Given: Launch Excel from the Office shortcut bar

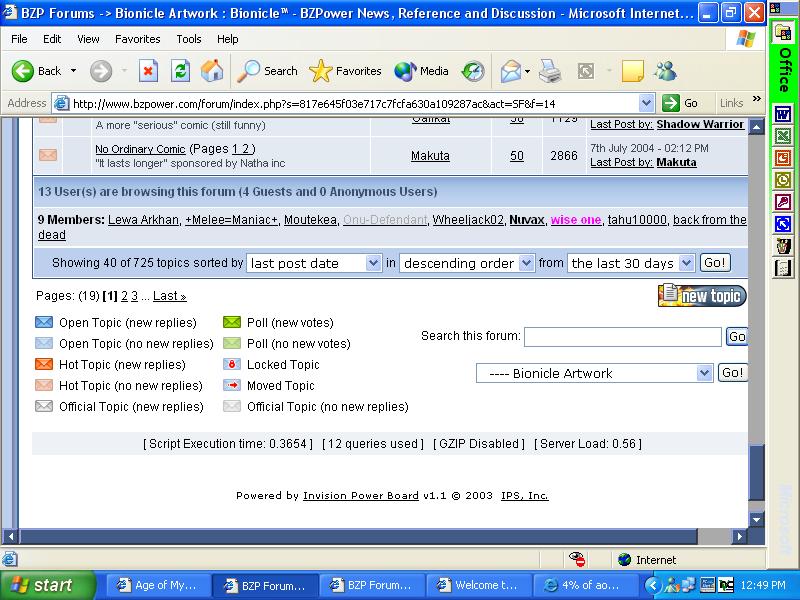Looking at the screenshot, I should pyautogui.click(x=783, y=136).
